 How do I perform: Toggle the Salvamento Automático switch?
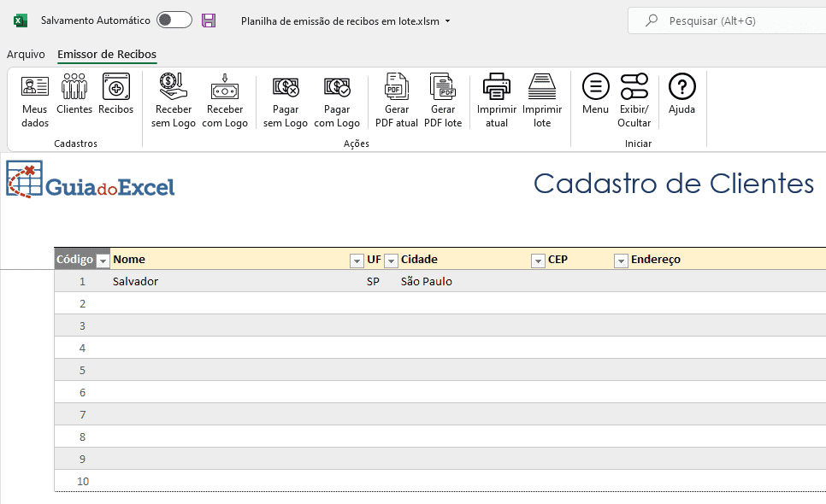pyautogui.click(x=174, y=21)
